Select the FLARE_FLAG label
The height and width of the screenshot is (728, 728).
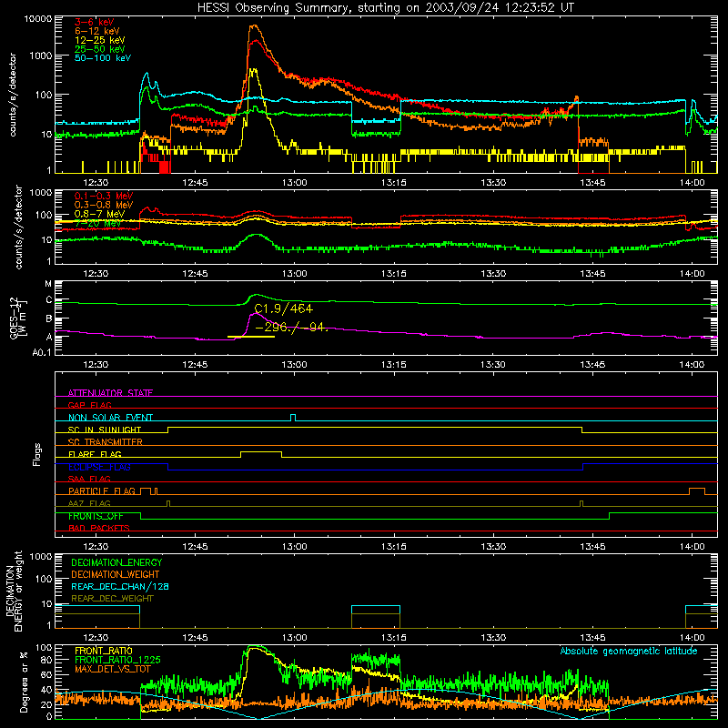(95, 454)
